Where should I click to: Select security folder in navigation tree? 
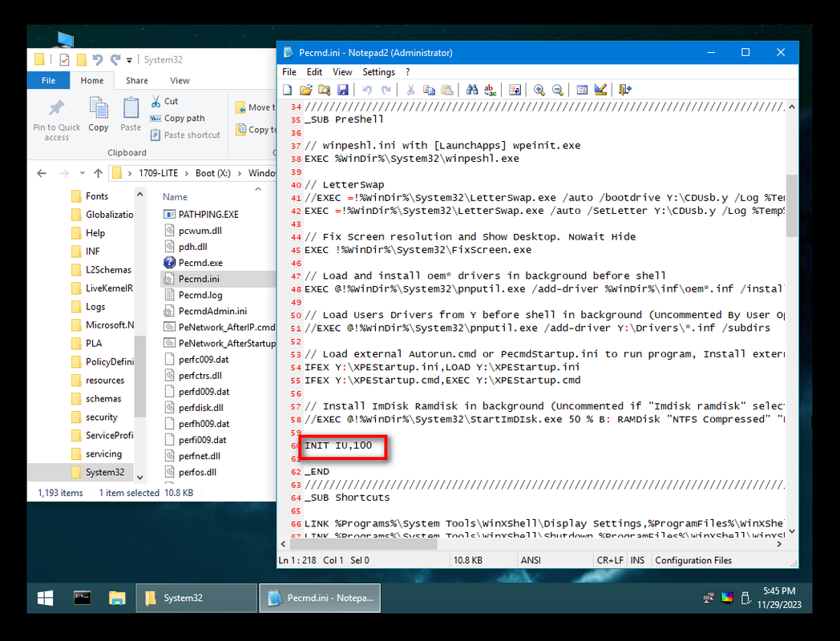coord(101,417)
